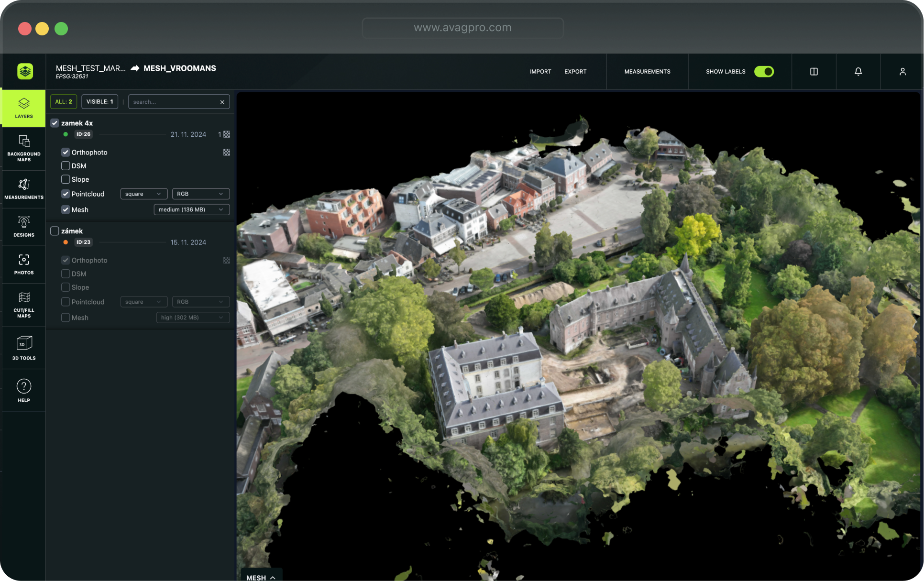Open the Export menu
Viewport: 924px width, 581px height.
(x=575, y=72)
